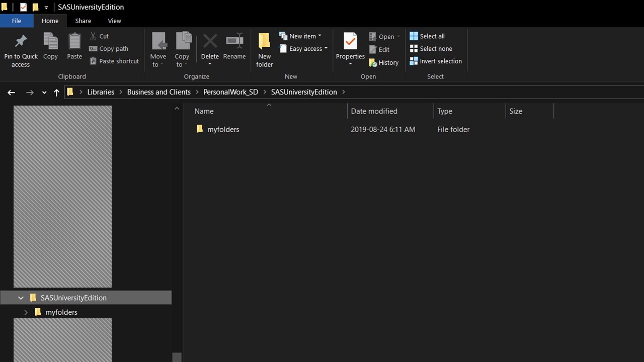The width and height of the screenshot is (644, 362).
Task: Expand myfolders tree node
Action: [x=26, y=312]
